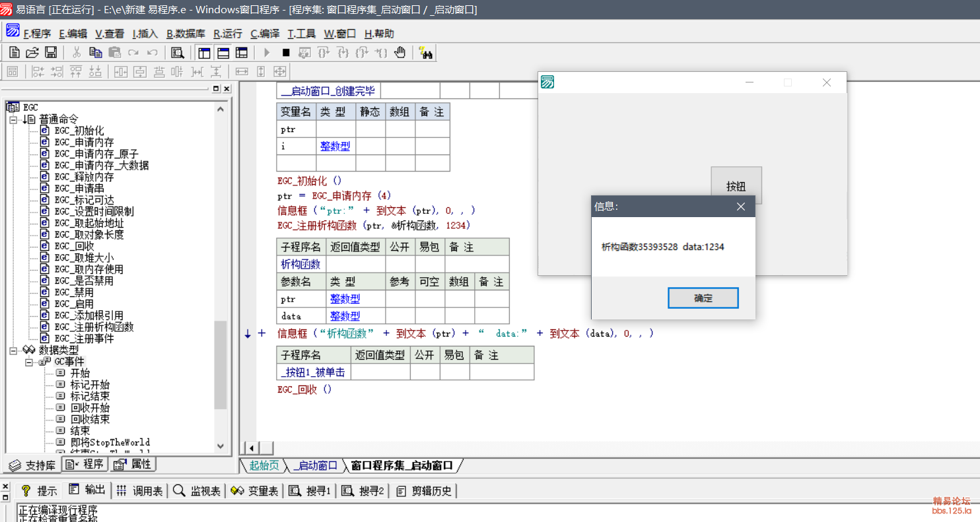Image resolution: width=980 pixels, height=522 pixels.
Task: Click the New file toolbar icon
Action: point(14,53)
